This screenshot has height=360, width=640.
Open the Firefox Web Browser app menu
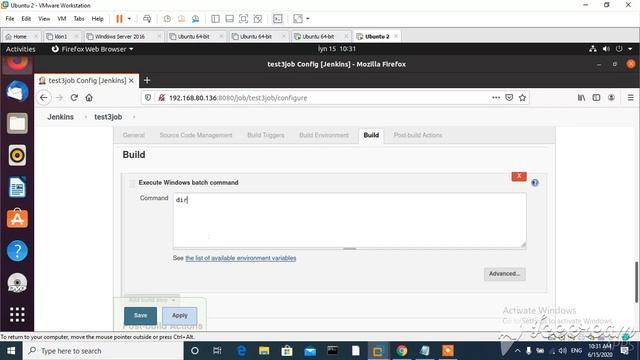pyautogui.click(x=93, y=49)
